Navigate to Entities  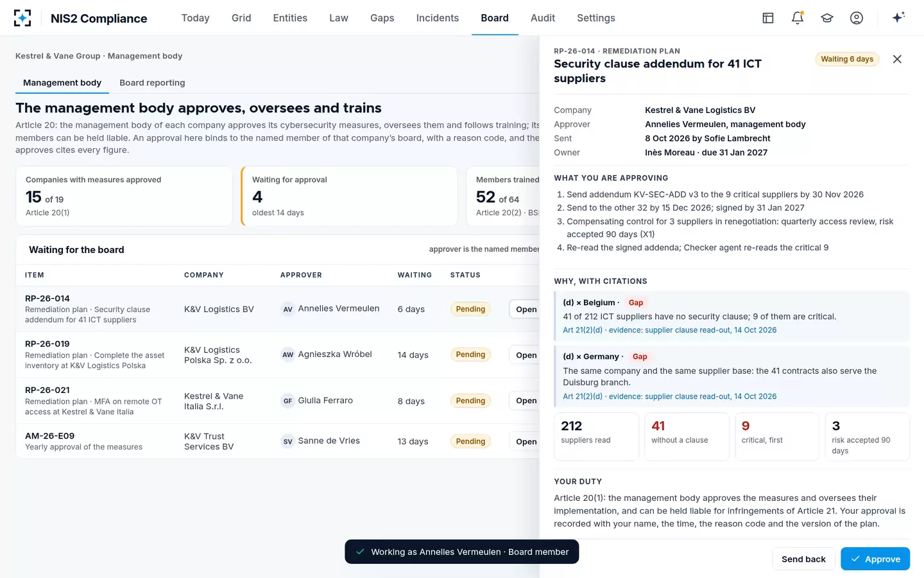pyautogui.click(x=290, y=18)
